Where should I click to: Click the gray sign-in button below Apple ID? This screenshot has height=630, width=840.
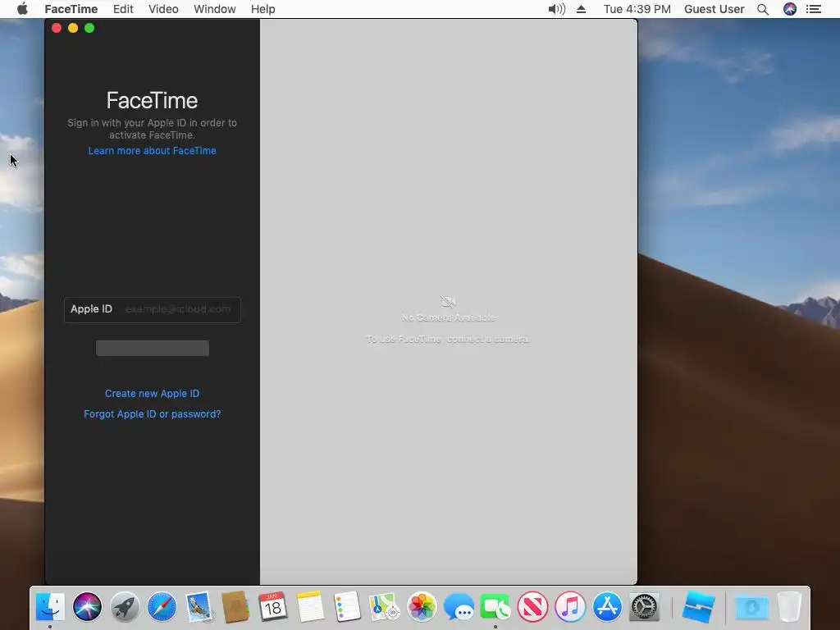click(x=152, y=348)
